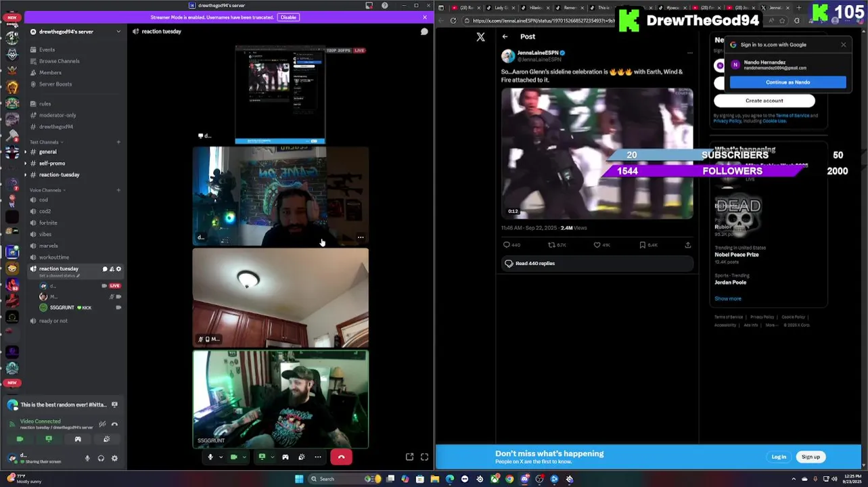Open camera options dropdown in call bar
Image resolution: width=868 pixels, height=487 pixels.
244,457
